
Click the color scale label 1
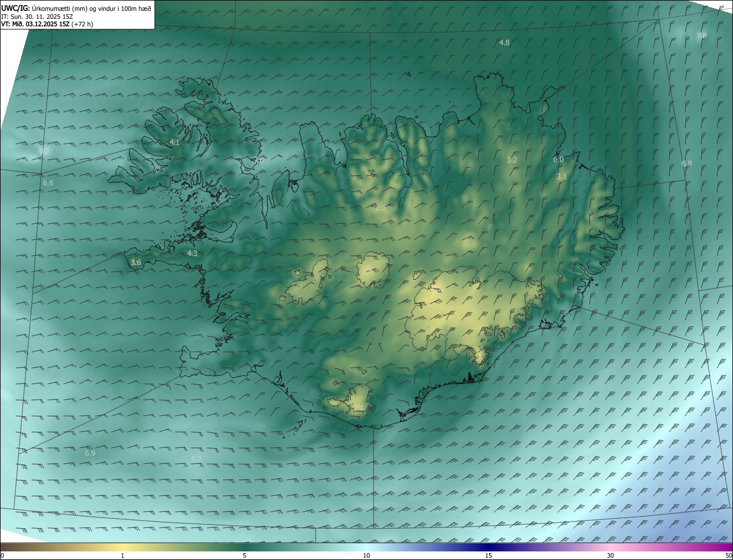(123, 555)
